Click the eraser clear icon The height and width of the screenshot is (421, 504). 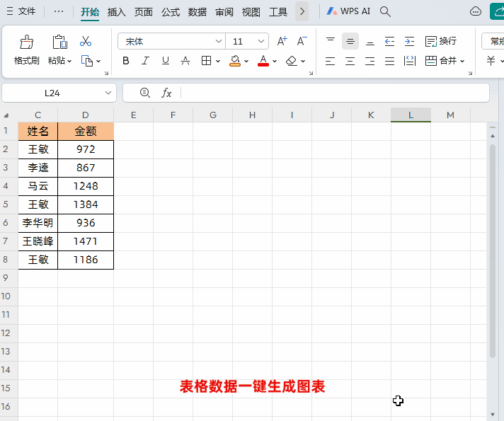point(292,61)
